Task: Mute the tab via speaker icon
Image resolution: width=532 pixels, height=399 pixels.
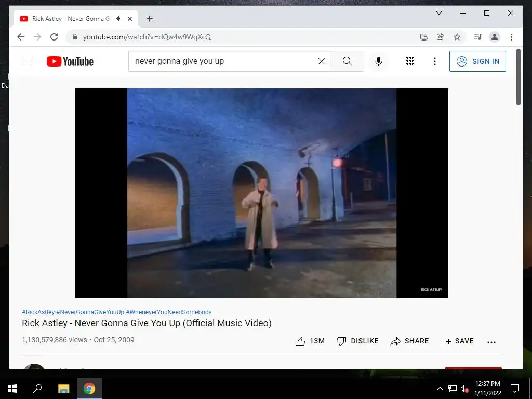Action: point(118,19)
